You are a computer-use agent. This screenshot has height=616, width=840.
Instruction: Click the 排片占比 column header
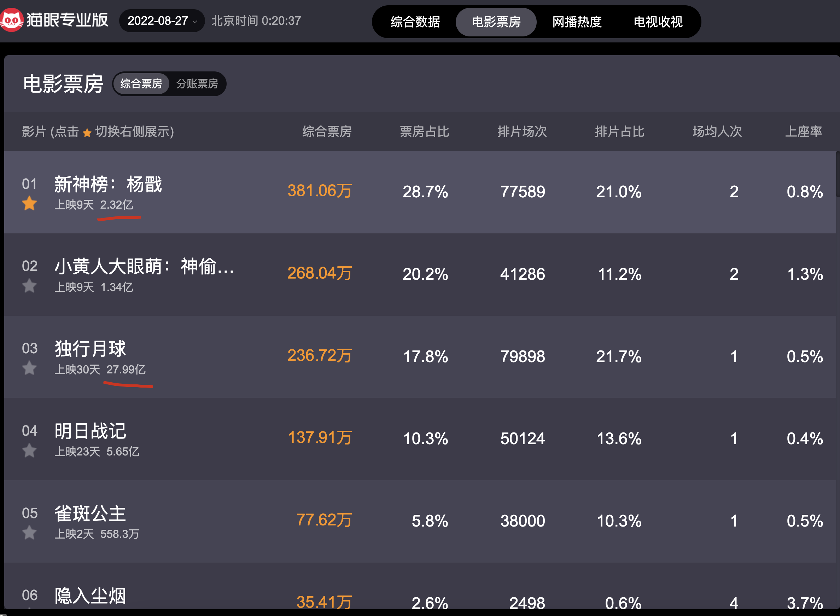point(620,132)
